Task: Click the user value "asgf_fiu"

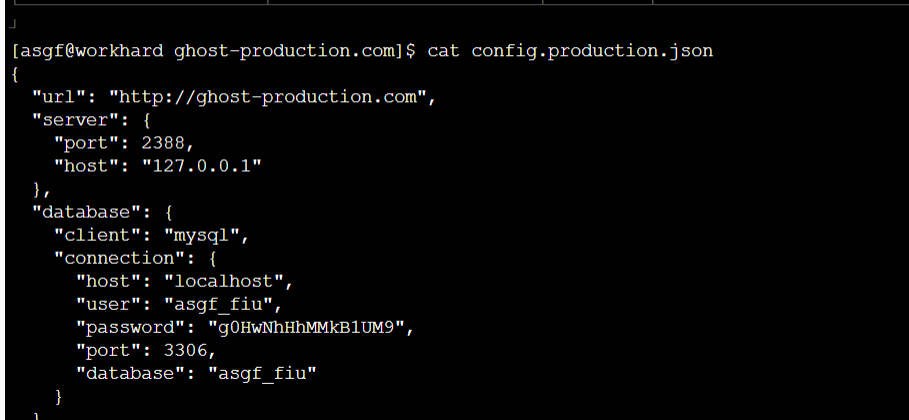Action: pos(219,304)
